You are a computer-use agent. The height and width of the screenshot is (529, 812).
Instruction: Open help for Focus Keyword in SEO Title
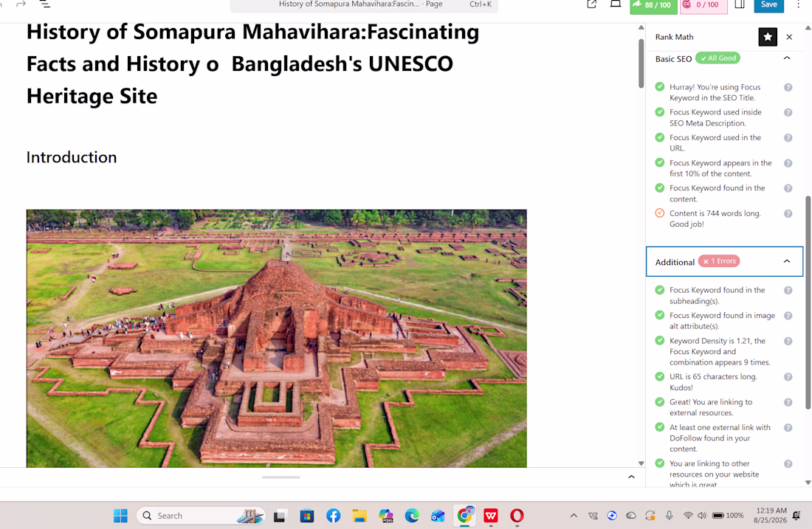pos(788,88)
